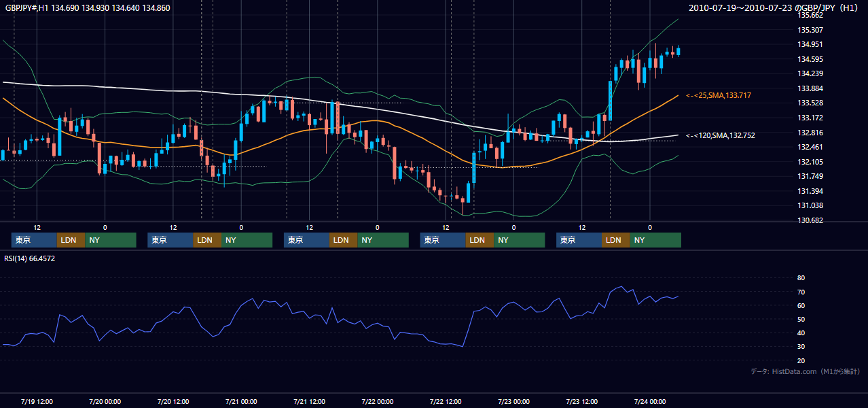The image size is (868, 408).
Task: Select the 120 SMA label showing 132.752
Action: pyautogui.click(x=721, y=135)
